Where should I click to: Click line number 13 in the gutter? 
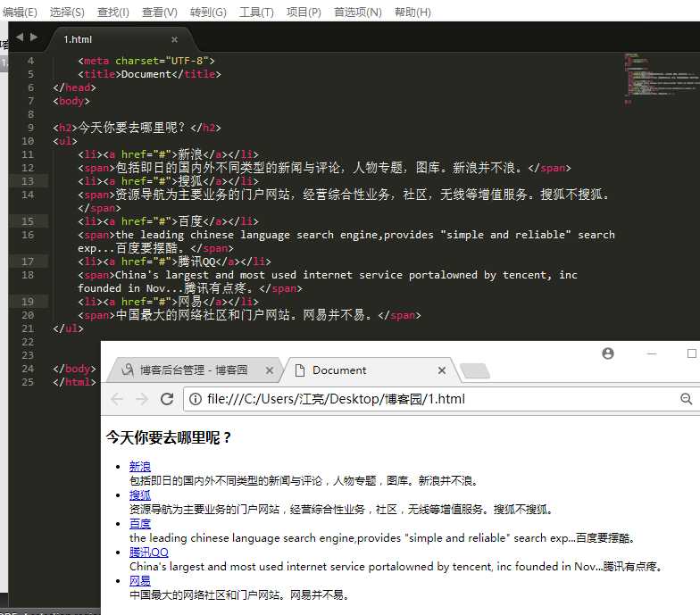point(28,181)
